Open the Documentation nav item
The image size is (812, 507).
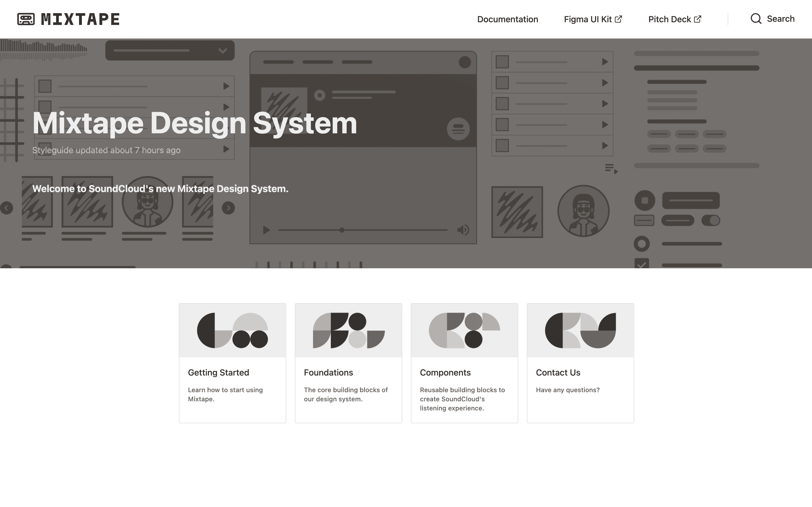tap(507, 19)
